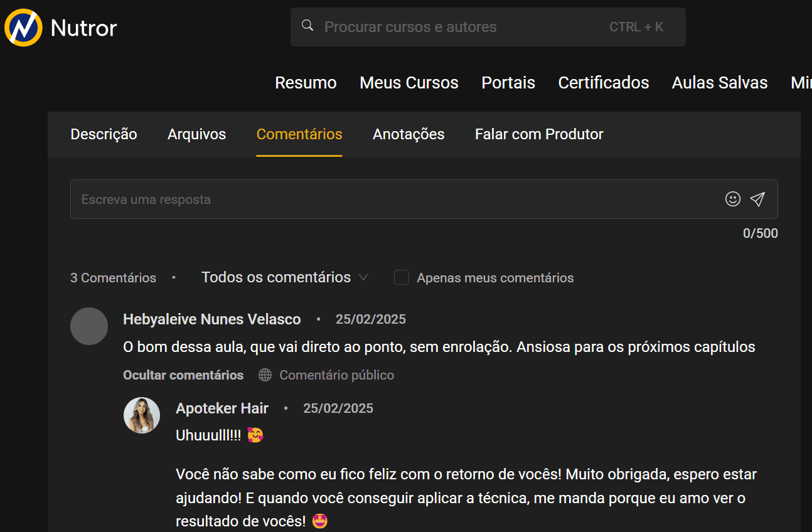Viewport: 812px width, 532px height.
Task: Send the reply with paper plane icon
Action: click(x=757, y=199)
